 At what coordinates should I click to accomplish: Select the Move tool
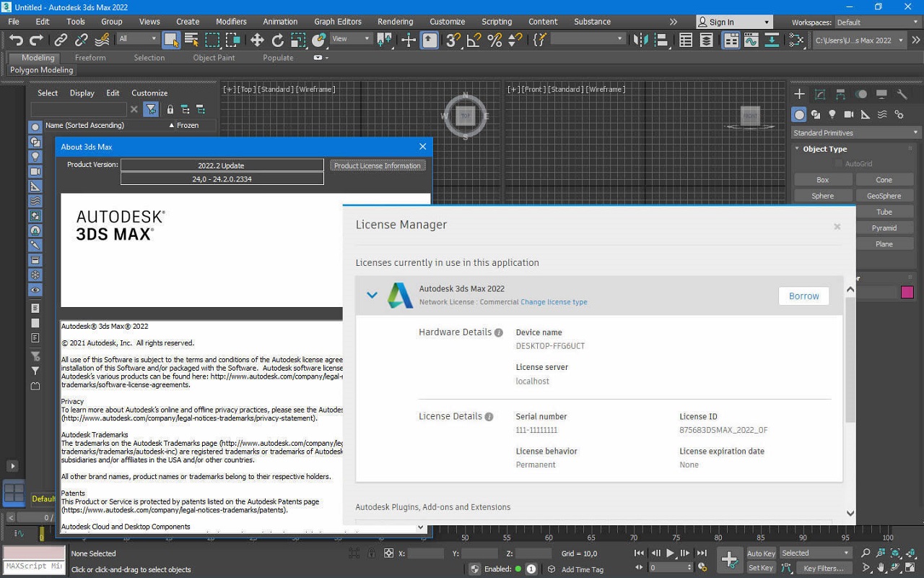[x=257, y=40]
